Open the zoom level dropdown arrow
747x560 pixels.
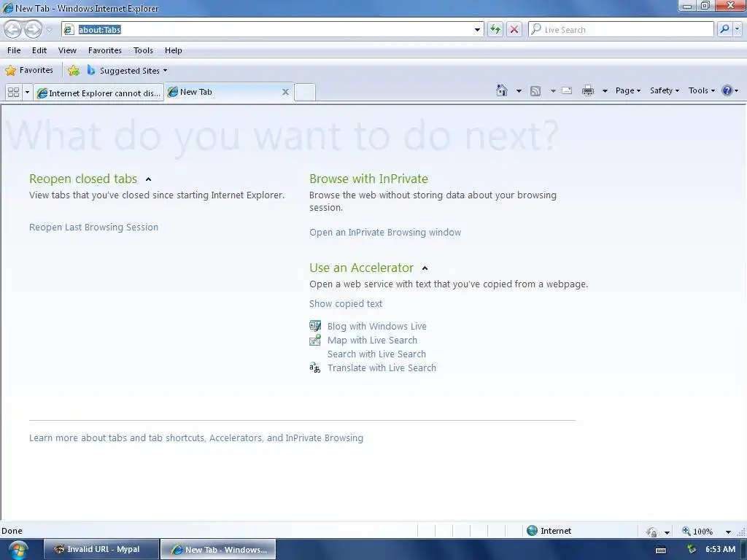click(728, 532)
